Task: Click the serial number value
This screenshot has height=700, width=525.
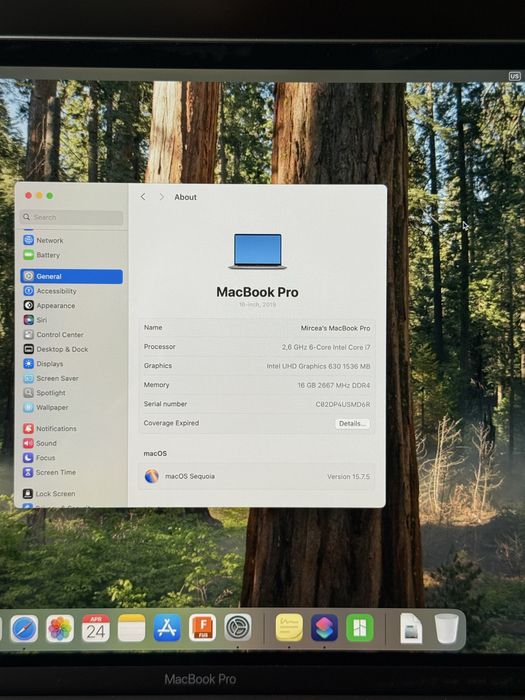Action: point(343,404)
